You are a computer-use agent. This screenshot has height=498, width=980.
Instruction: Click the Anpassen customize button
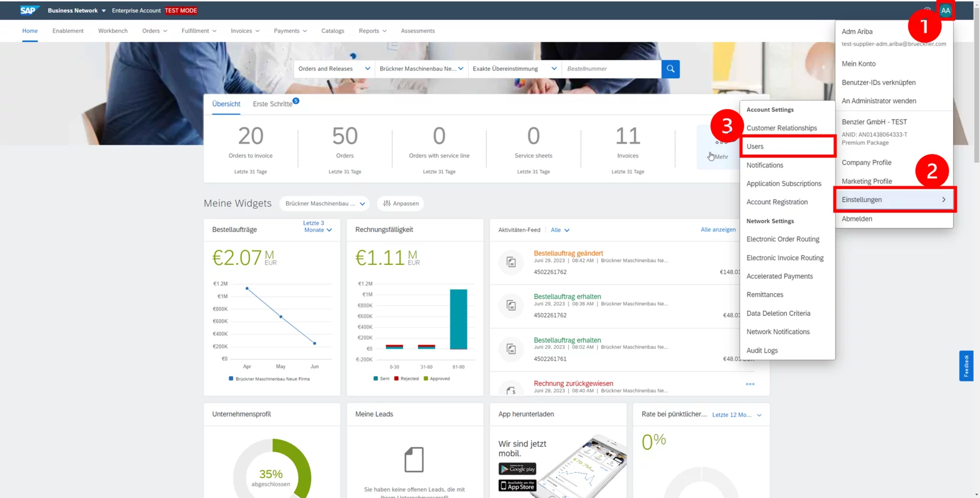click(401, 203)
